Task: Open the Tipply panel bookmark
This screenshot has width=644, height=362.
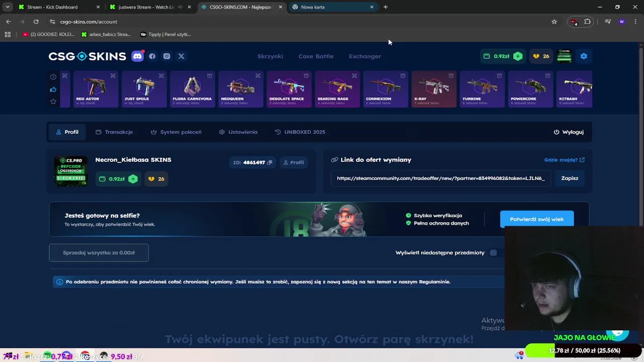Action: pos(166,34)
